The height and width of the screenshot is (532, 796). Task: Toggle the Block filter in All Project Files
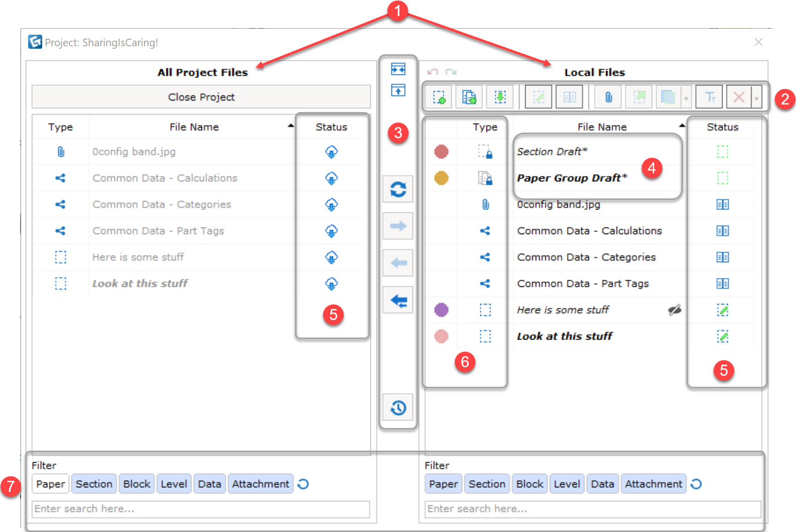pos(137,484)
